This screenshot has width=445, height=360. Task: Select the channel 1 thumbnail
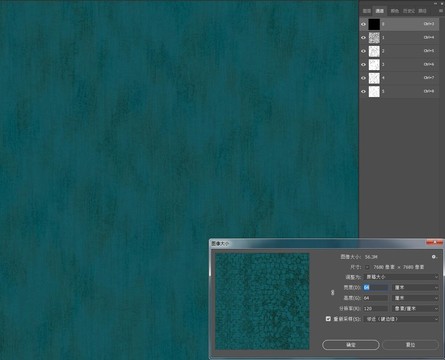(x=374, y=38)
